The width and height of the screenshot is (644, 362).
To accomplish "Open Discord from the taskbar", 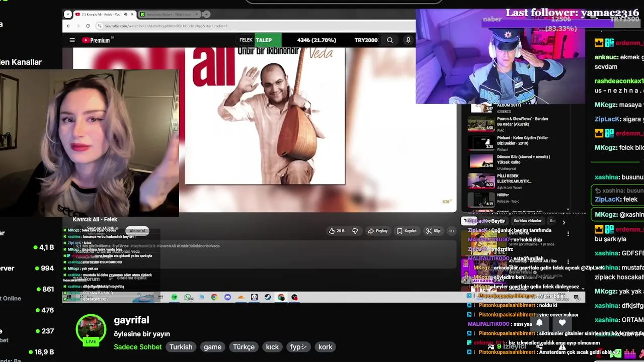I will pos(227,297).
